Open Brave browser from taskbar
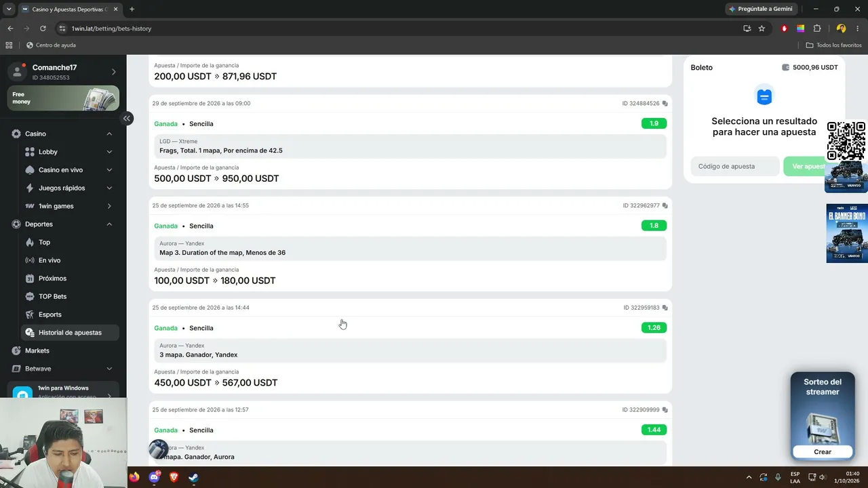Screen dimensions: 868x488 (174, 477)
